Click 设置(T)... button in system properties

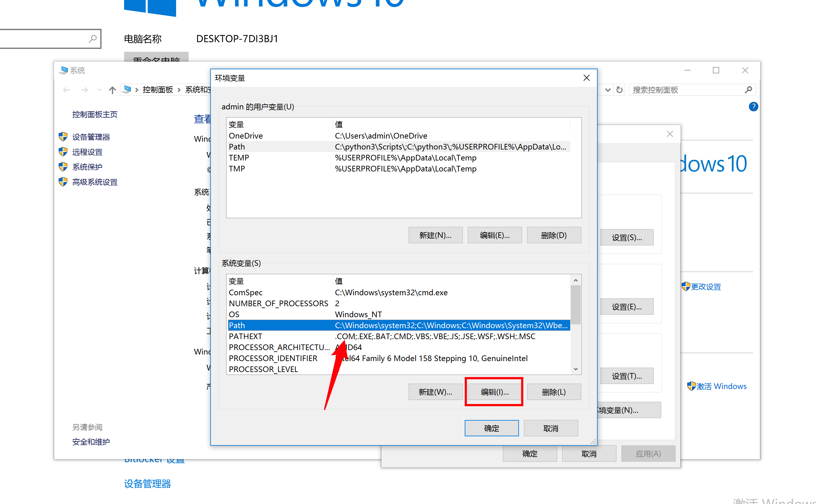point(626,376)
